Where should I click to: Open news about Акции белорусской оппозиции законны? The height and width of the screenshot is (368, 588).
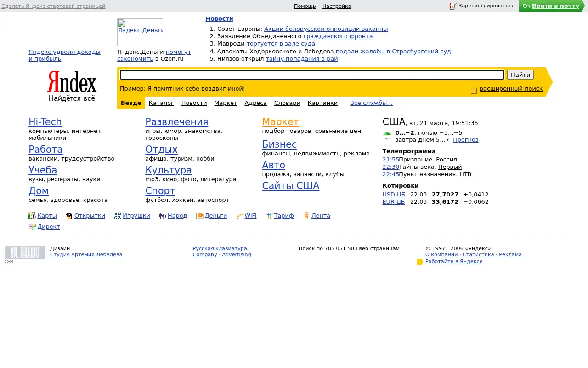coord(326,29)
